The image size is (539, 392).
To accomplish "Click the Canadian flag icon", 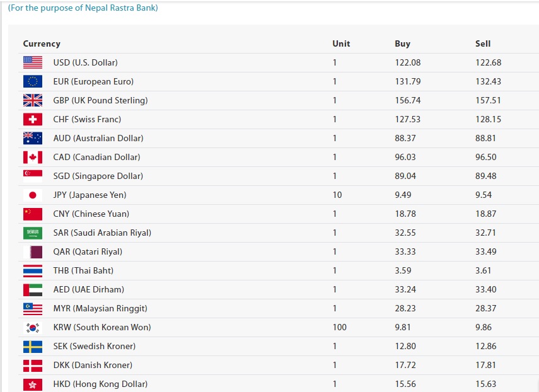I will pos(33,157).
